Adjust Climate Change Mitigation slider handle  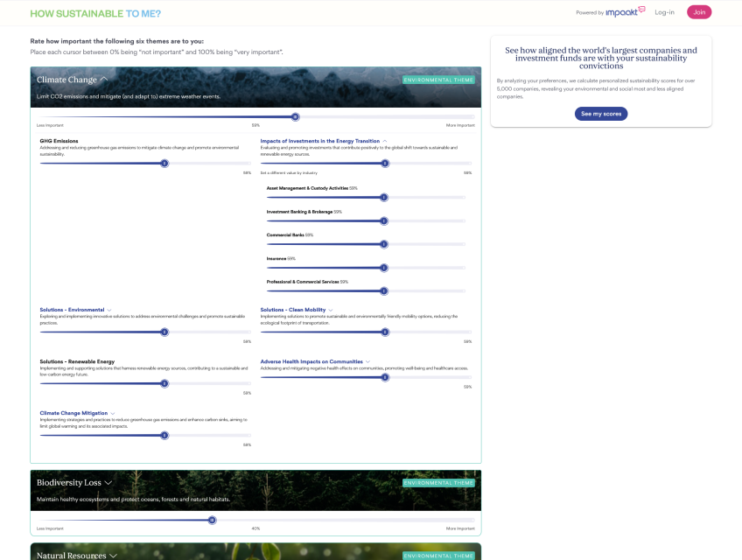click(x=164, y=436)
